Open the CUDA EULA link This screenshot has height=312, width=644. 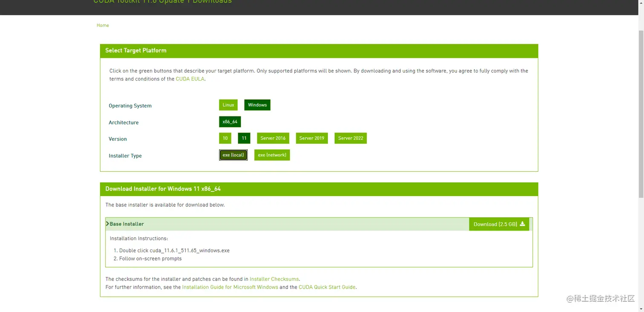pyautogui.click(x=190, y=79)
